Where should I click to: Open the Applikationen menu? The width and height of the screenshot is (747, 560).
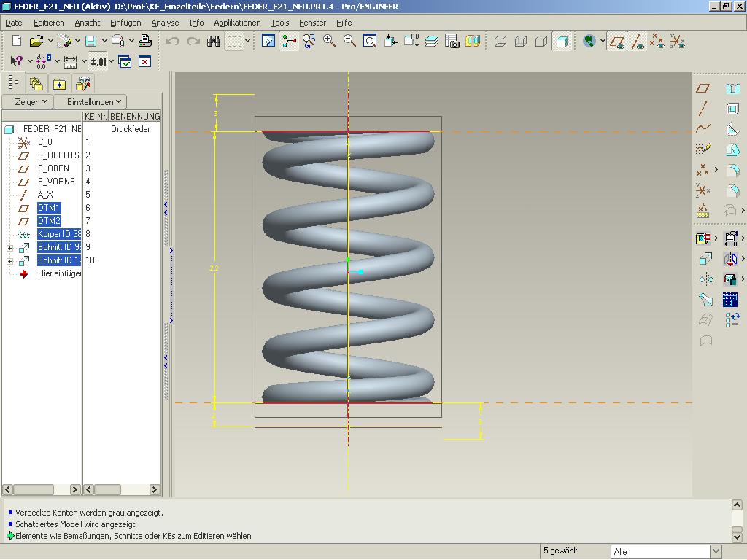click(x=237, y=23)
